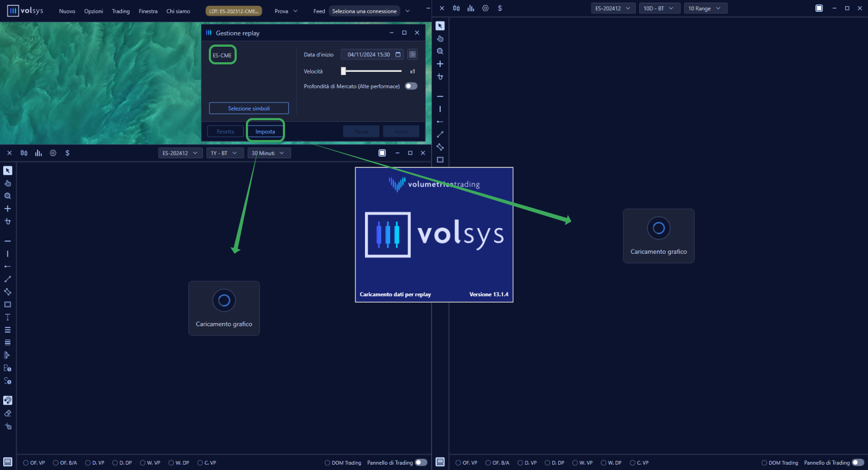This screenshot has width=868, height=470.
Task: Select the hand pan tool in right chart
Action: pos(440,39)
